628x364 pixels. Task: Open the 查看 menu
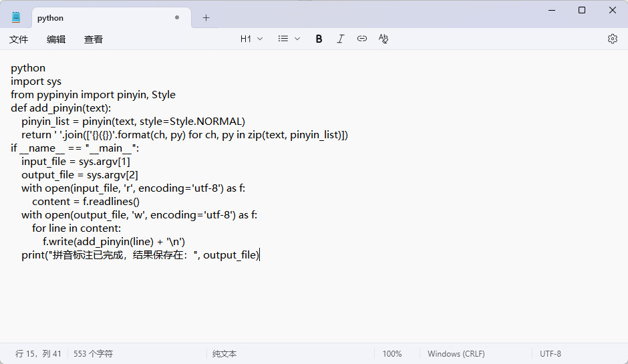click(x=94, y=39)
